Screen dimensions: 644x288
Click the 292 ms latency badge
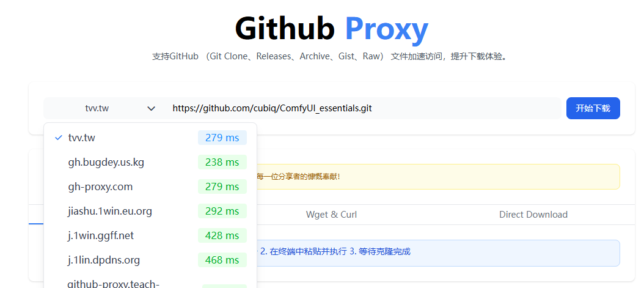pos(222,211)
